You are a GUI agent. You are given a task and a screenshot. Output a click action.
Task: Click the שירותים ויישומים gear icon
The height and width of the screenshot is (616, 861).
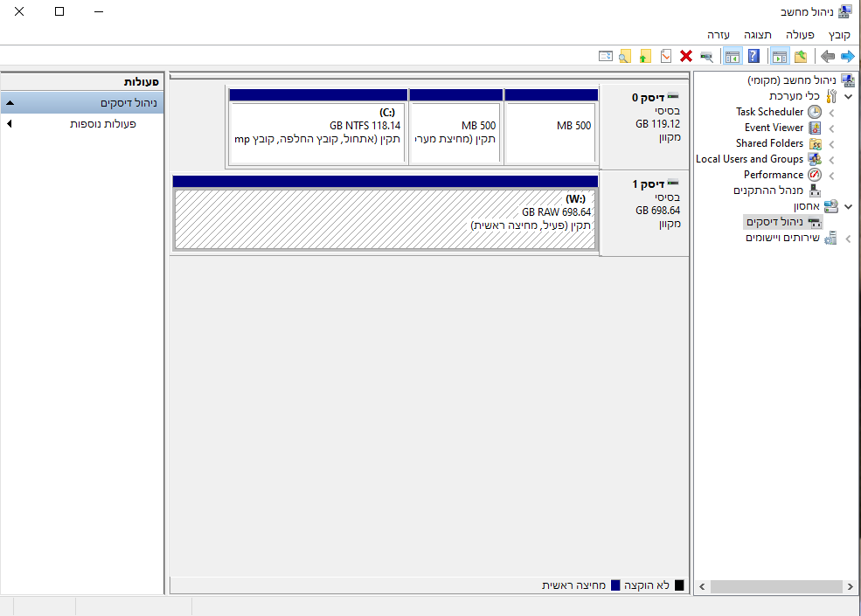coord(830,238)
